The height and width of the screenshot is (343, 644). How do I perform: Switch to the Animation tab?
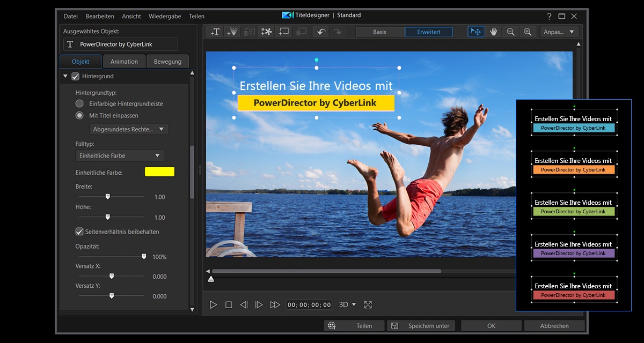(124, 61)
